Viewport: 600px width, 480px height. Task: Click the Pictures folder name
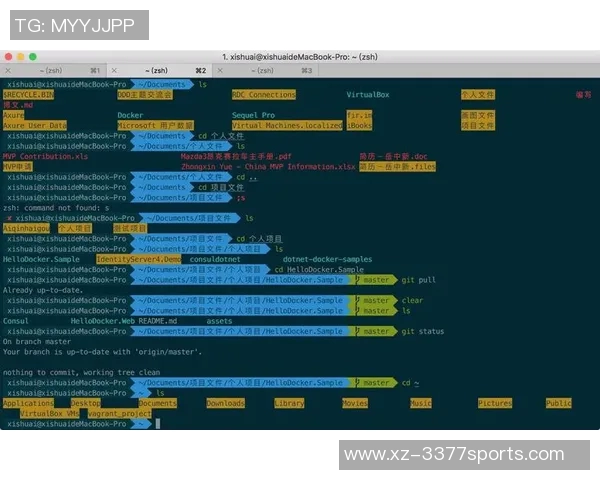pos(494,403)
